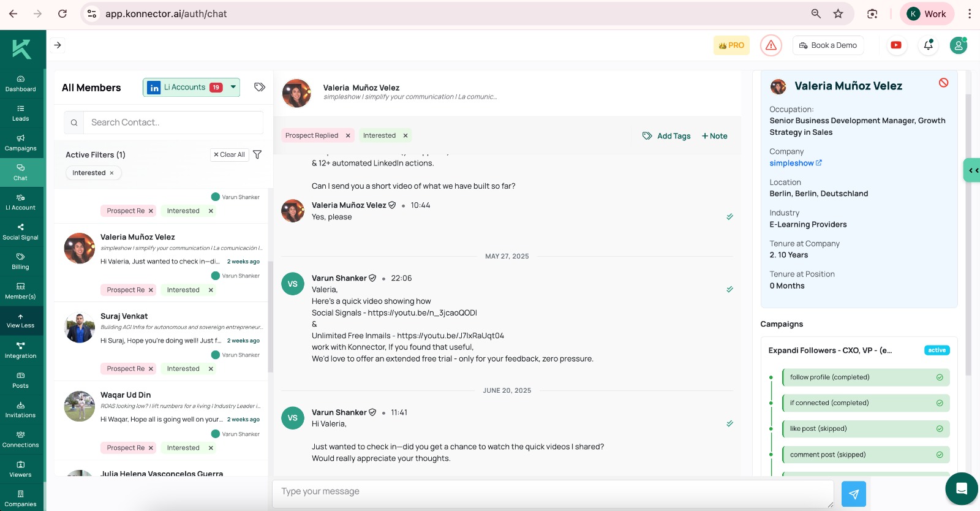This screenshot has height=511, width=980.
Task: Open the user profile avatar menu
Action: click(x=959, y=45)
